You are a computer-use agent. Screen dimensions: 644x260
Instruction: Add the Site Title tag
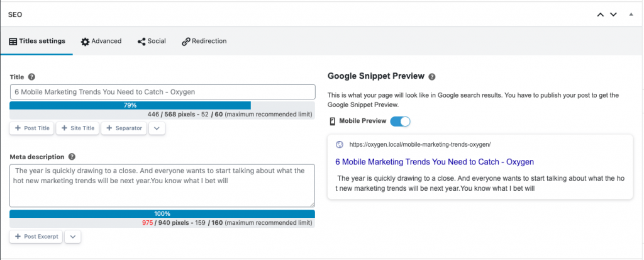(77, 128)
